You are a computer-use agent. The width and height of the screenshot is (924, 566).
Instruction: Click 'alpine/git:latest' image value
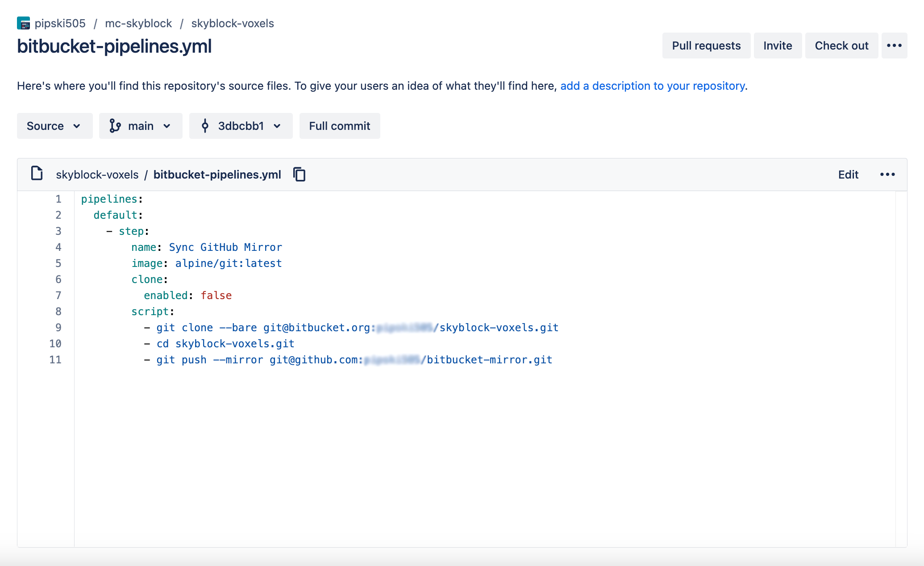tap(229, 263)
